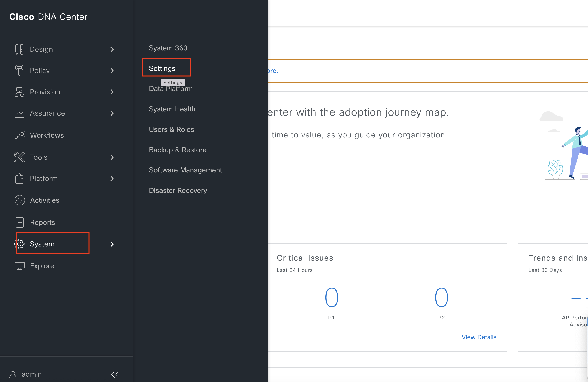Open the admin user profile
588x382 pixels.
tap(26, 374)
